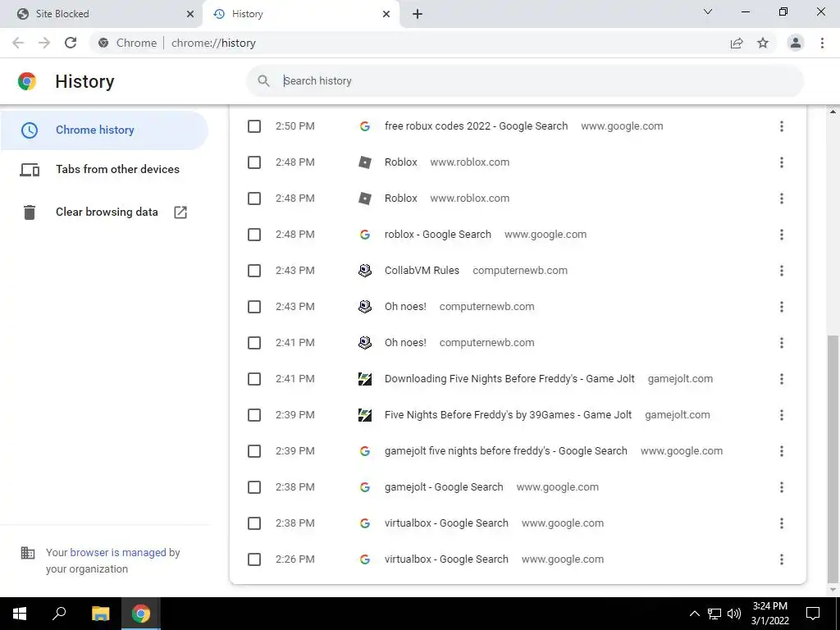Open Chrome's three-dot menu
Screen dimensions: 840x630
coord(822,43)
